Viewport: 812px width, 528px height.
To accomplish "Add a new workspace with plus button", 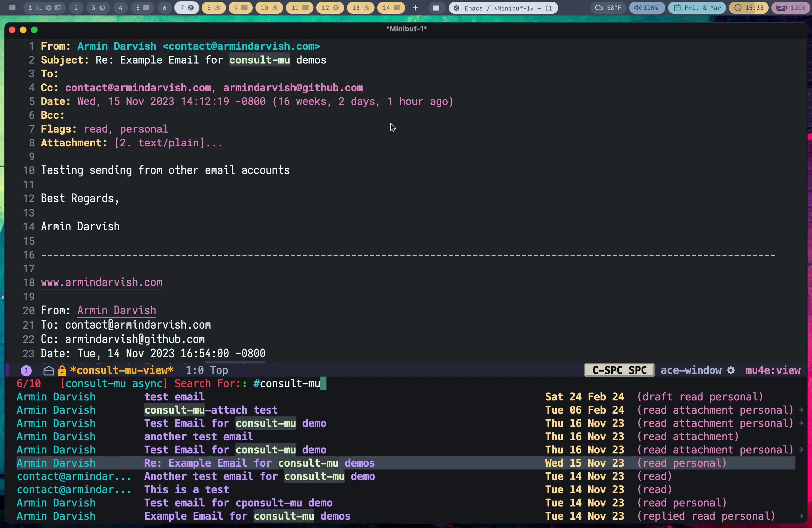I will (x=415, y=7).
